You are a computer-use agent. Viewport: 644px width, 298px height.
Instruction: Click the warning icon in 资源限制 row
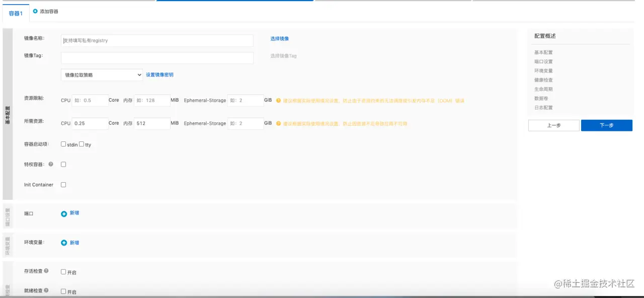coord(278,101)
